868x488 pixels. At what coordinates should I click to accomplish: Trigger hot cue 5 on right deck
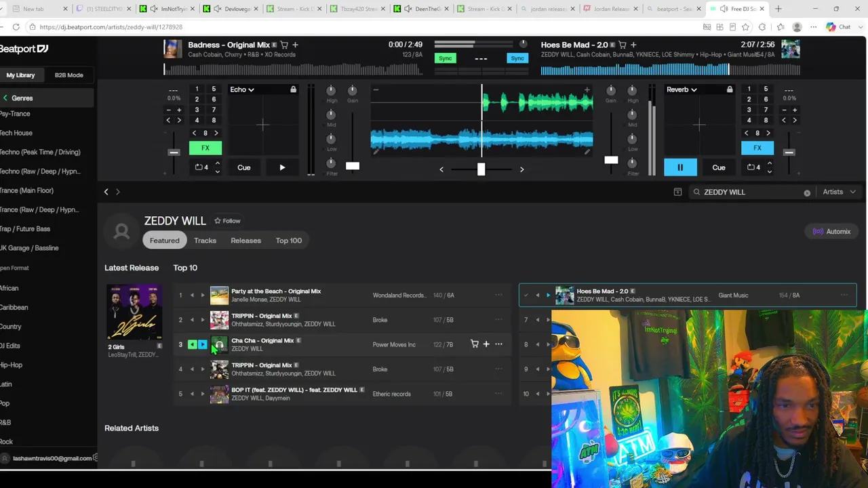point(766,89)
